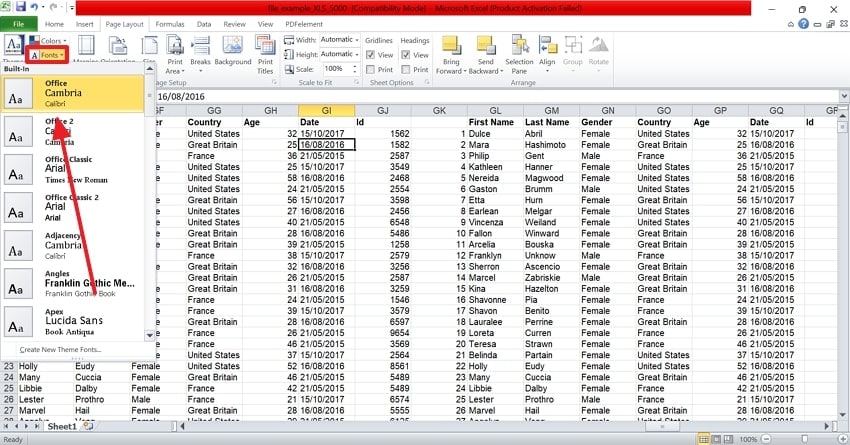Image resolution: width=850 pixels, height=445 pixels.
Task: Switch to the Home tab
Action: pyautogui.click(x=54, y=24)
